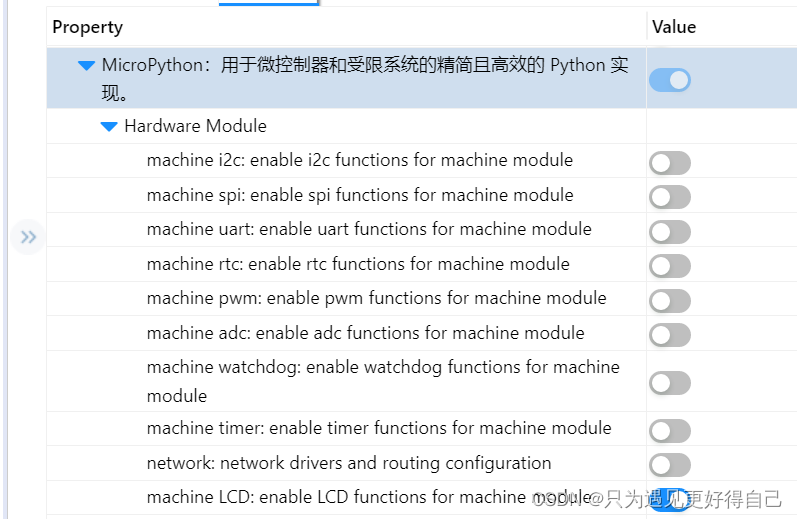The height and width of the screenshot is (519, 797).
Task: Enable the machine spi toggle
Action: pyautogui.click(x=669, y=197)
